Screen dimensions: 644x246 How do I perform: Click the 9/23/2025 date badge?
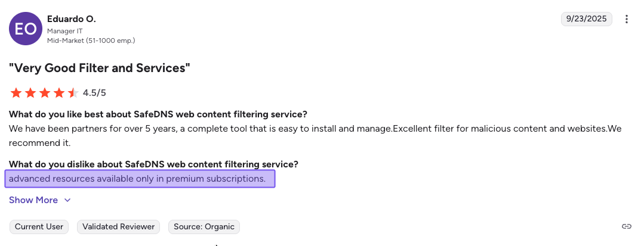[x=587, y=19]
